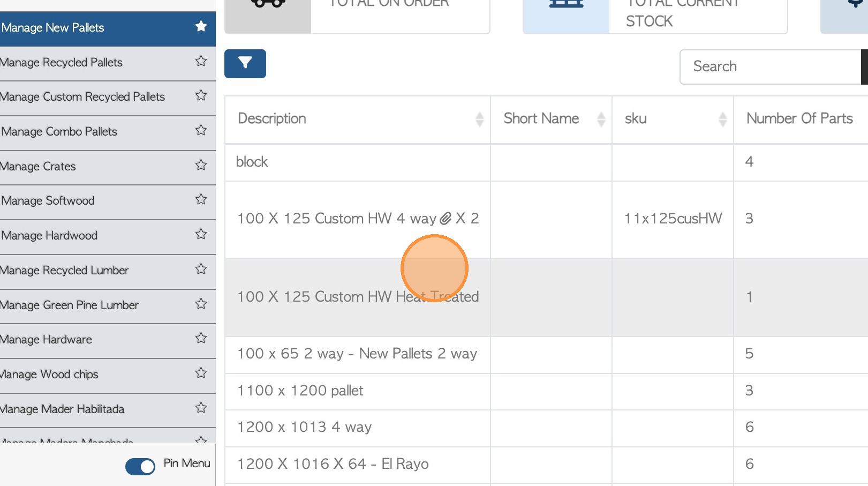Click the Search input field
Screen dimensions: 868x486
coord(770,67)
